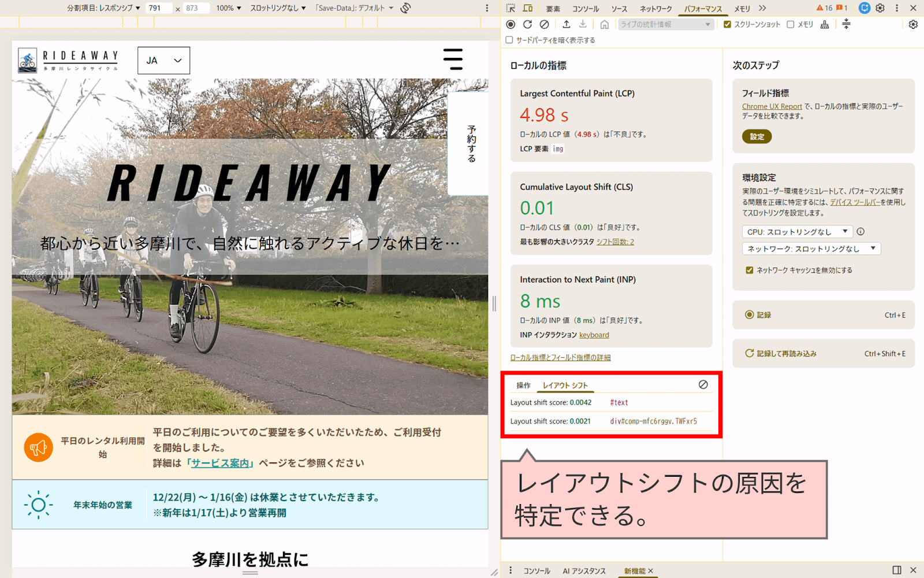Image resolution: width=924 pixels, height=578 pixels.
Task: Run the garbage collection broom icon
Action: pos(825,24)
